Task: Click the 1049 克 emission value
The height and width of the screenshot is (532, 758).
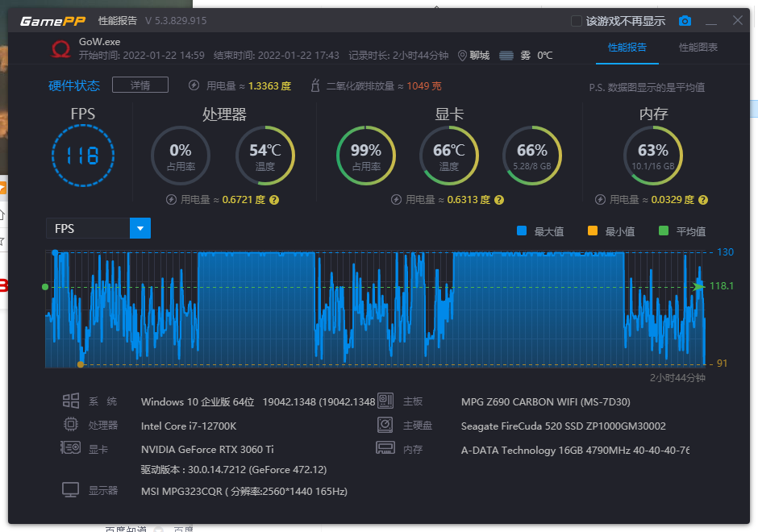Action: tap(424, 86)
